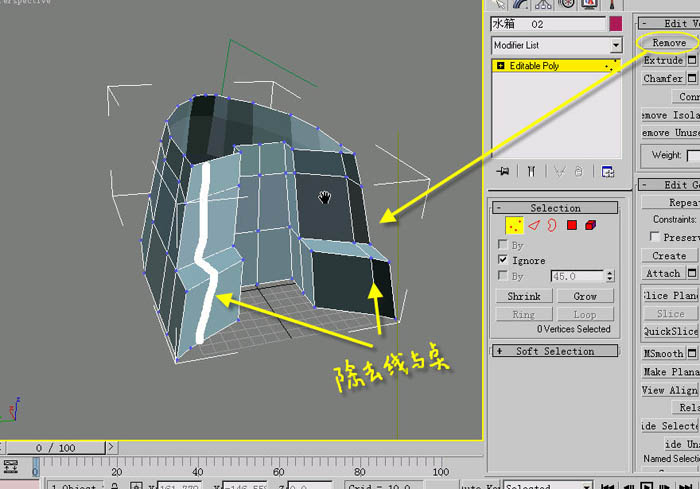The width and height of the screenshot is (700, 489).
Task: Open Extrude settings box icon
Action: tap(692, 60)
